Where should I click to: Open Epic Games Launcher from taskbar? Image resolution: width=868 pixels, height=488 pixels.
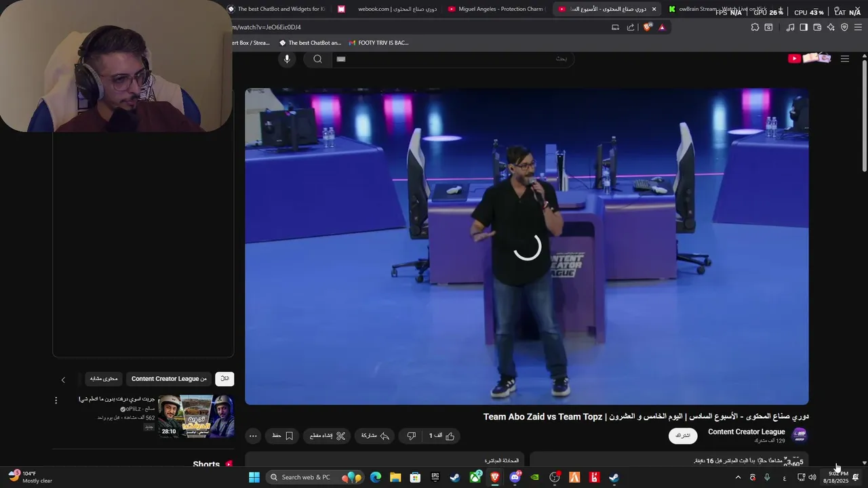(435, 477)
